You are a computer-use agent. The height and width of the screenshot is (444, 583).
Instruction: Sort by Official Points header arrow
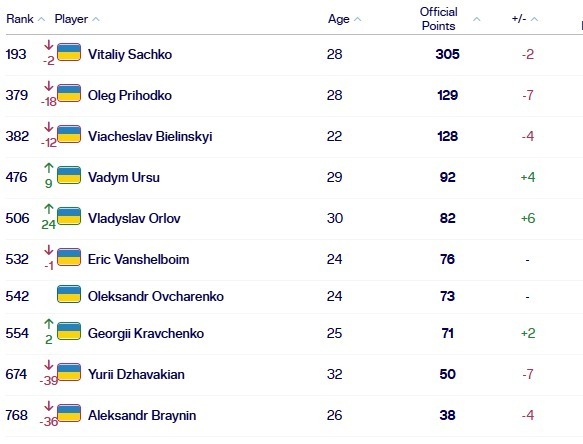(476, 19)
